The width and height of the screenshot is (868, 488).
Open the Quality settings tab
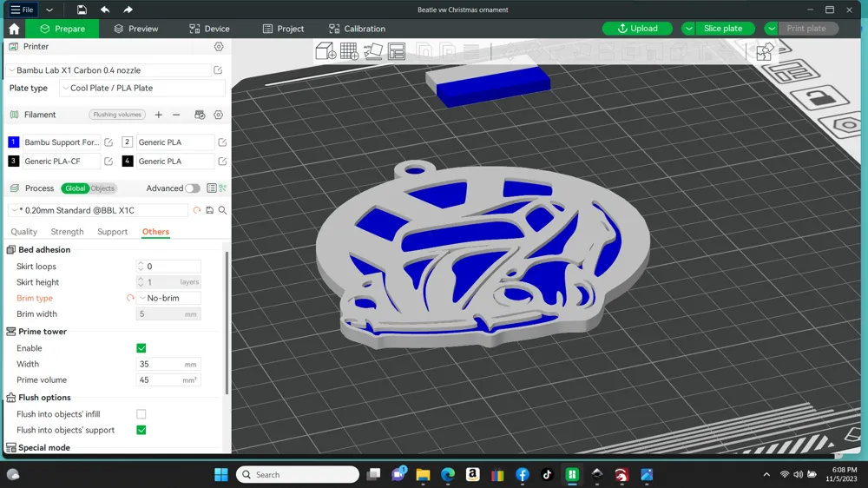23,232
